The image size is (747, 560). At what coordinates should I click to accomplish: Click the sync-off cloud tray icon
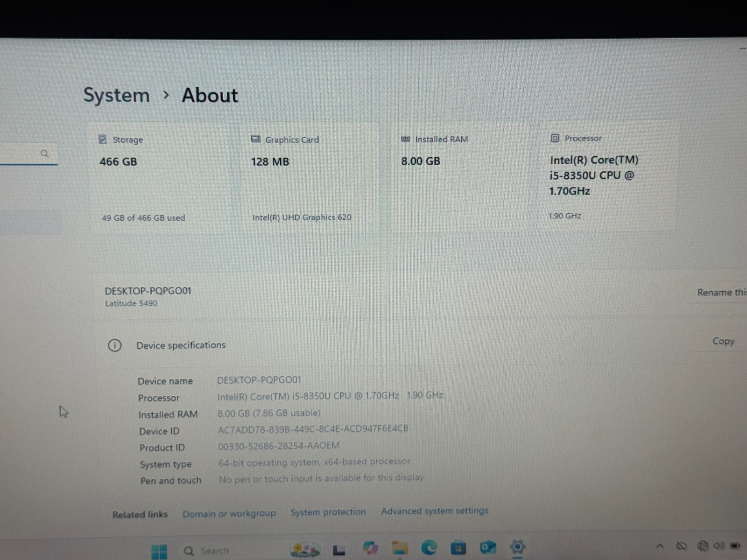click(682, 546)
